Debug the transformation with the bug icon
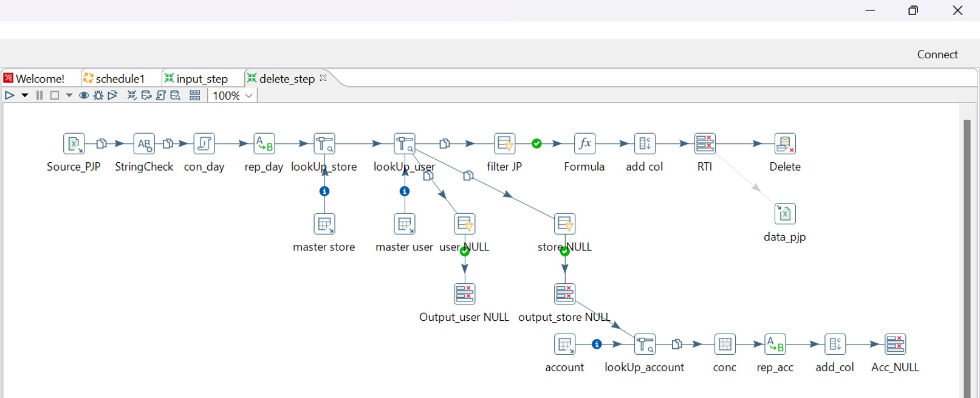Viewport: 980px width, 398px height. point(98,95)
